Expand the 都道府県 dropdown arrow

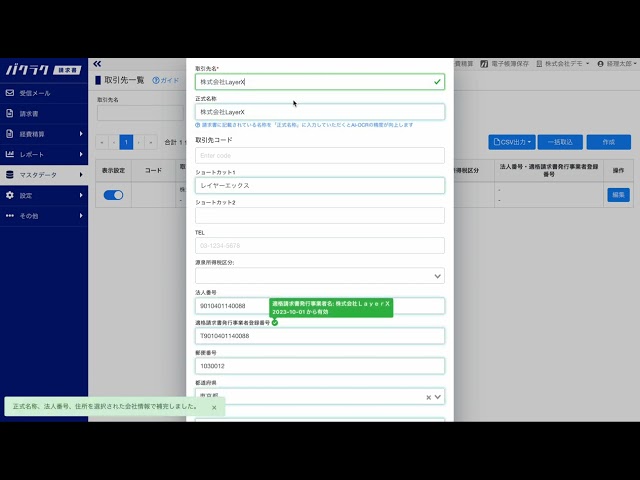tap(438, 397)
